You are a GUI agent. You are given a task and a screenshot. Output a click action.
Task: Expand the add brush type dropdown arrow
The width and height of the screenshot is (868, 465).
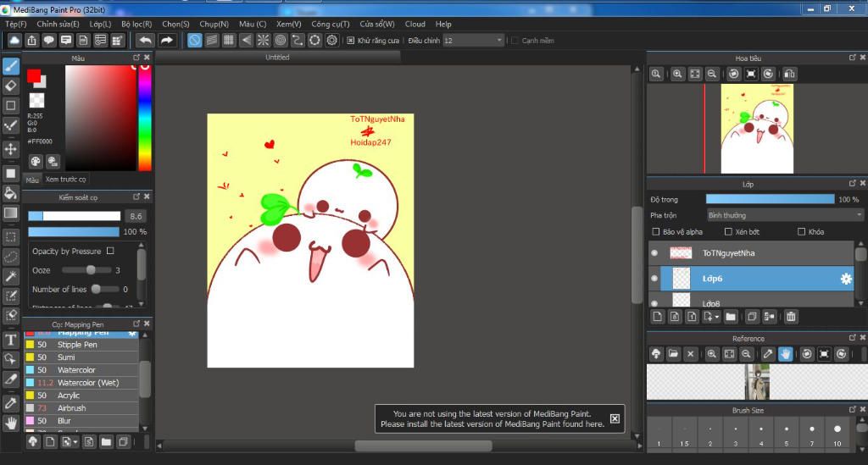(75, 442)
